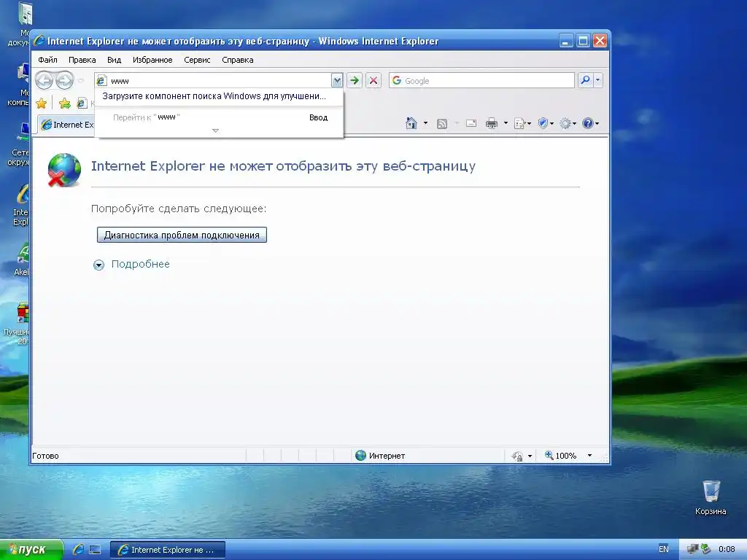Click the Home page icon

tap(411, 123)
